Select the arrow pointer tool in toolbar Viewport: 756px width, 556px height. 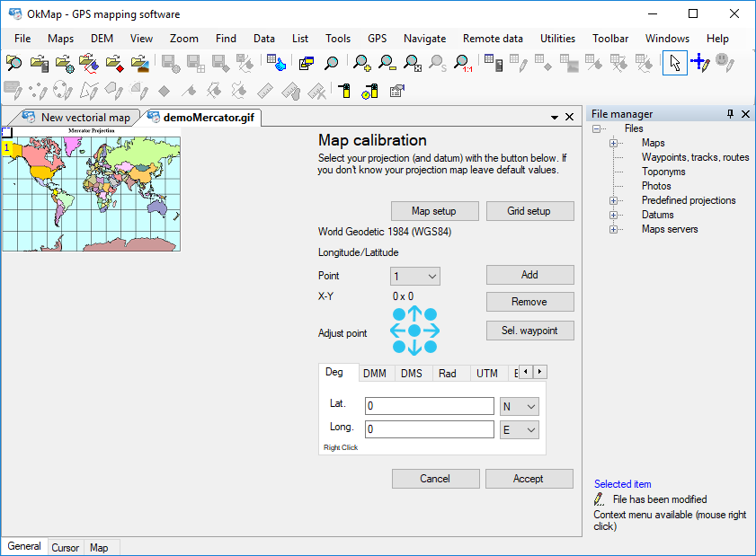click(674, 63)
